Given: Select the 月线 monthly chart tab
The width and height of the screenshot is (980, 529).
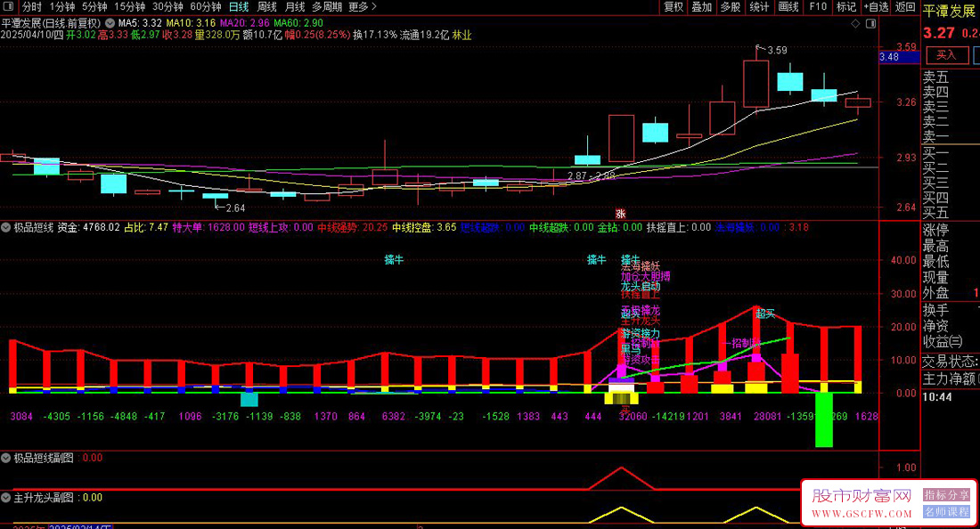Looking at the screenshot, I should (294, 7).
